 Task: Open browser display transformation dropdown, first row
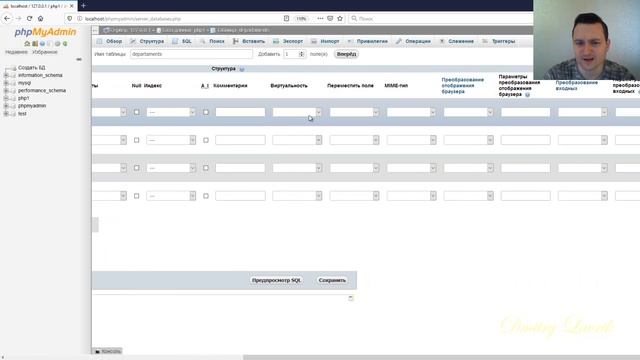[x=469, y=112]
